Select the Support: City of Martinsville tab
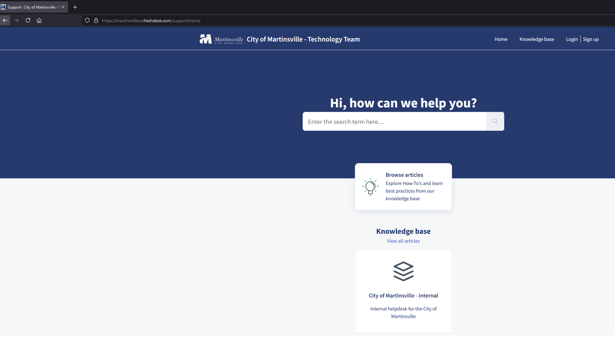 pyautogui.click(x=32, y=7)
